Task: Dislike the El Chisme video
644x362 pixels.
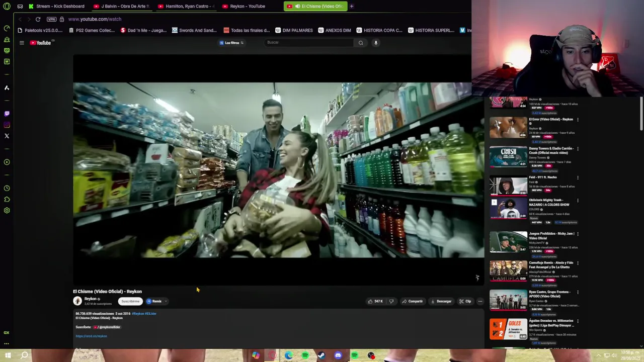Action: click(x=391, y=301)
